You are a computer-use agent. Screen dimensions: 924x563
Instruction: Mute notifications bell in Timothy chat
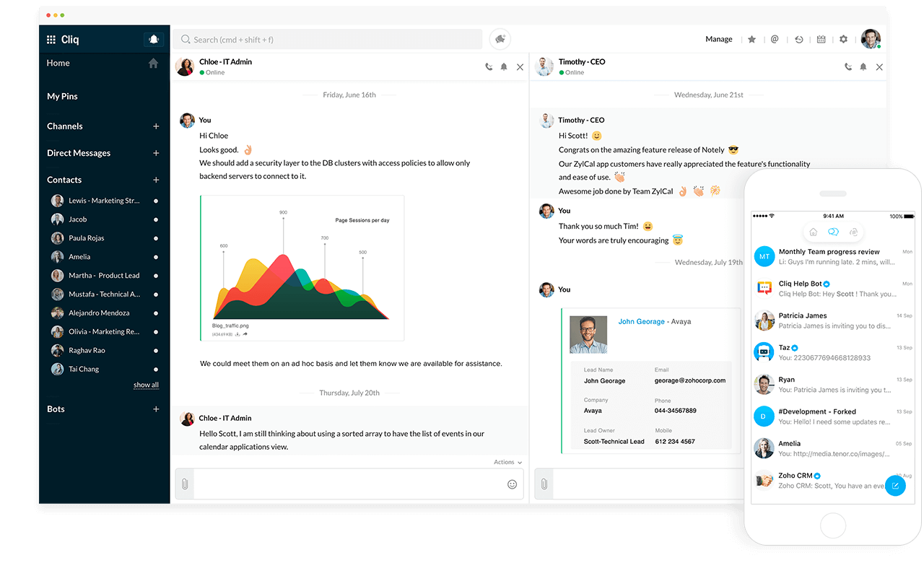pyautogui.click(x=863, y=67)
